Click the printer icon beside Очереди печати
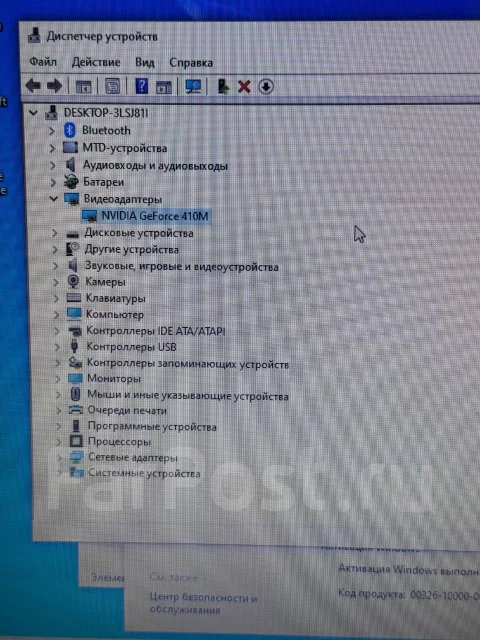This screenshot has height=640, width=480. (x=76, y=410)
